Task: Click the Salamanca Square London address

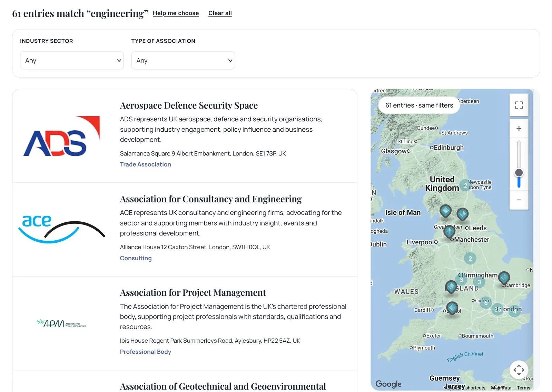Action: [203, 153]
